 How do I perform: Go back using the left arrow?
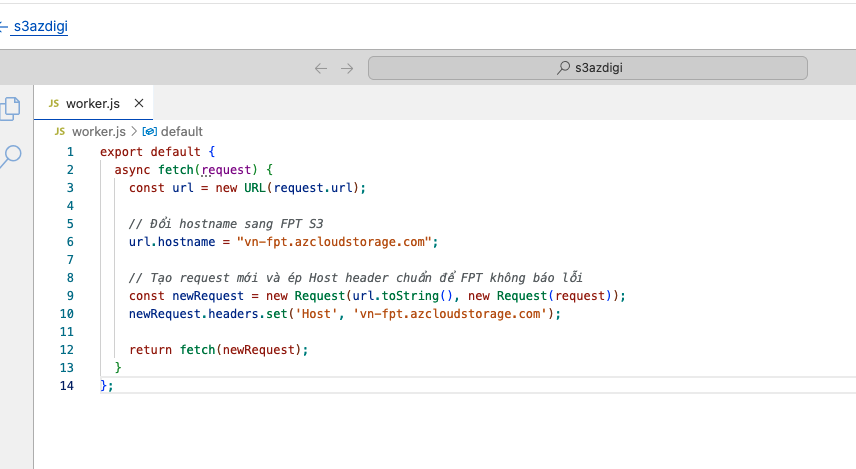321,68
